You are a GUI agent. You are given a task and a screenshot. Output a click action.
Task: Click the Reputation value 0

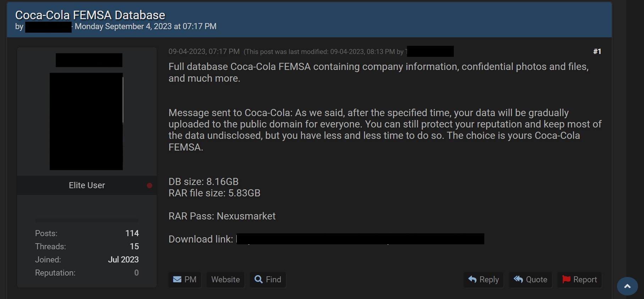[x=136, y=273]
